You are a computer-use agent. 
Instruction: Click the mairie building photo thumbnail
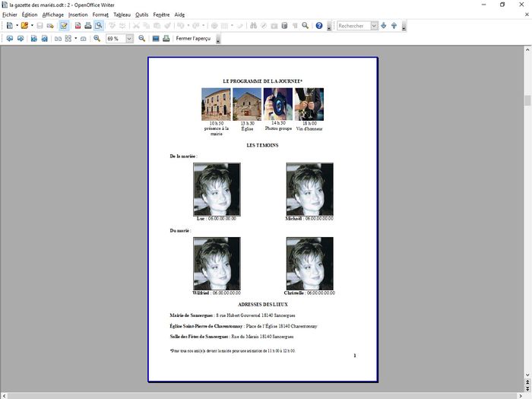pyautogui.click(x=216, y=104)
